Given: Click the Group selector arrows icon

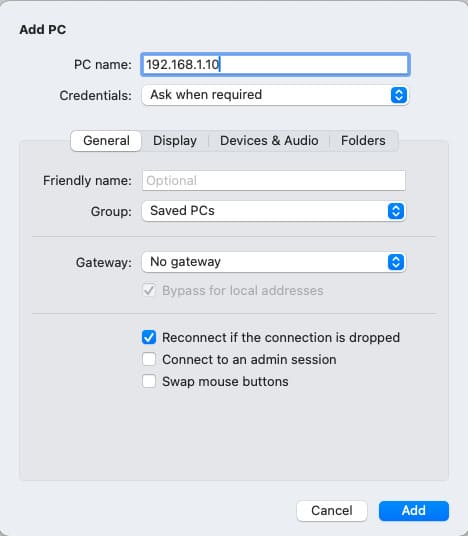Looking at the screenshot, I should (x=396, y=211).
